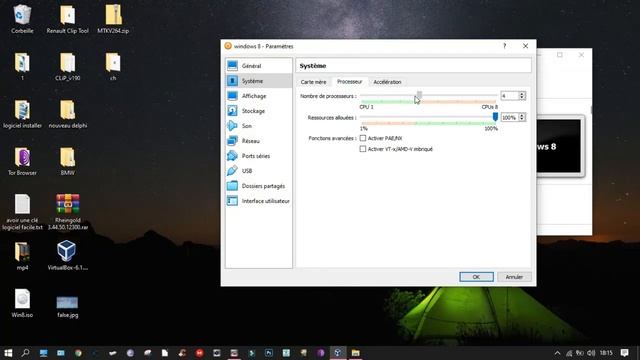Increase processor count with up arrow
The width and height of the screenshot is (640, 360).
(x=522, y=93)
